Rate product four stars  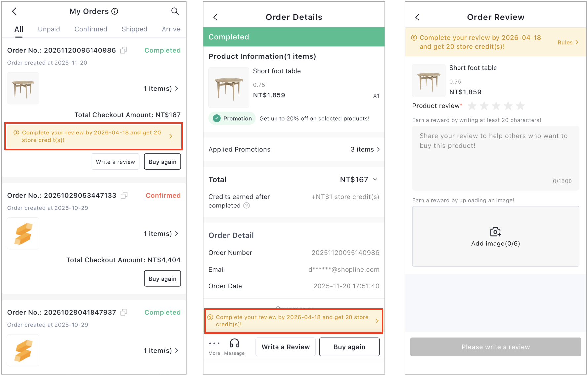pos(508,106)
